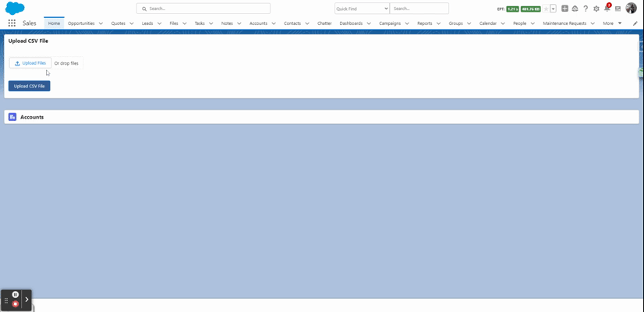Image resolution: width=644 pixels, height=312 pixels.
Task: Click the blue Upload CSV File button
Action: click(29, 87)
